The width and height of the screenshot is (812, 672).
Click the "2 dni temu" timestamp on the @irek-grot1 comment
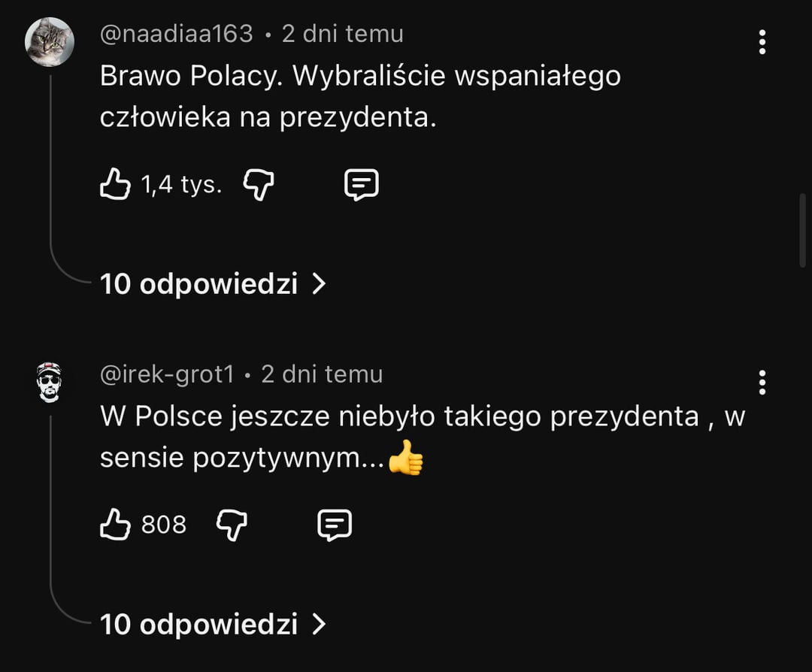coord(322,374)
